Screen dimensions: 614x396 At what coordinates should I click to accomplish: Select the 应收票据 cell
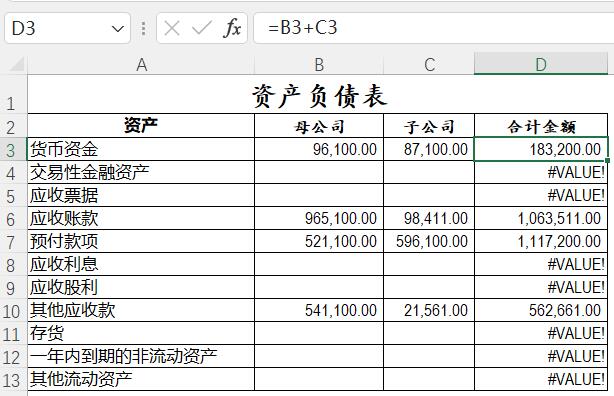[141, 195]
